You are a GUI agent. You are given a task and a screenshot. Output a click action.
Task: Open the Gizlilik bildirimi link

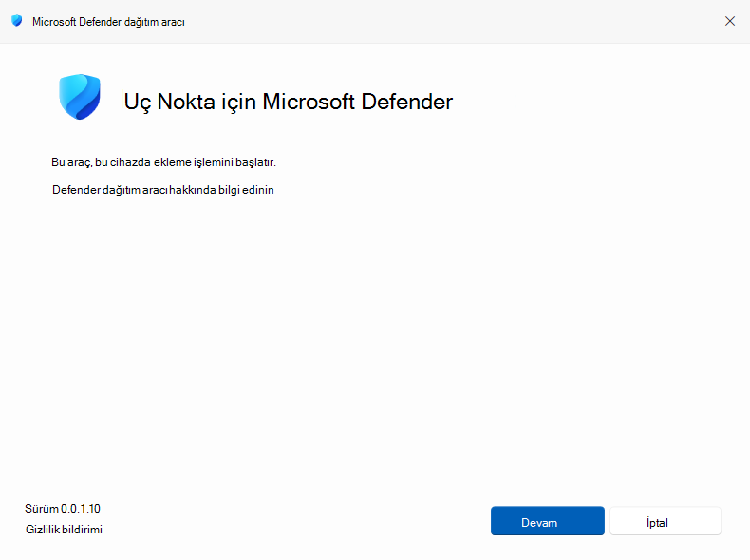coord(65,530)
